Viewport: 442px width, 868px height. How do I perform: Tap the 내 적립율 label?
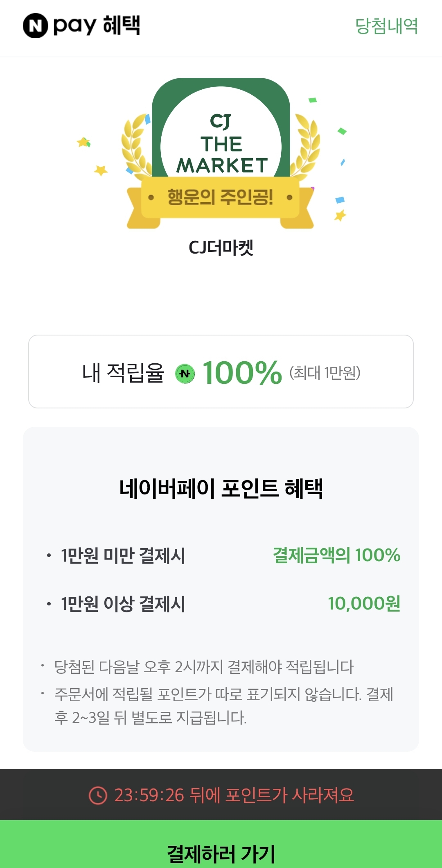(x=123, y=373)
